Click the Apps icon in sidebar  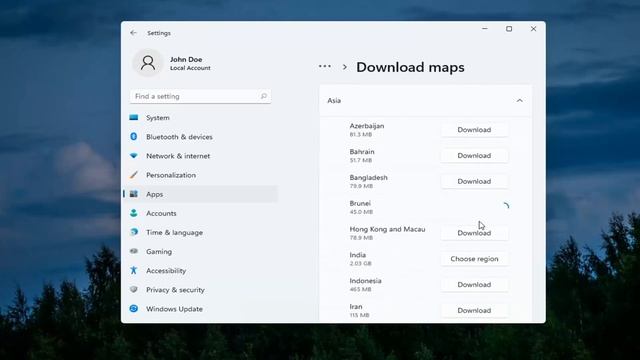click(x=133, y=194)
